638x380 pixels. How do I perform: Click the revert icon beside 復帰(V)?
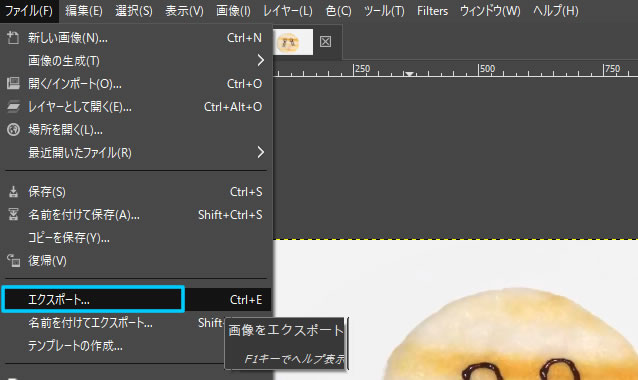(x=13, y=260)
